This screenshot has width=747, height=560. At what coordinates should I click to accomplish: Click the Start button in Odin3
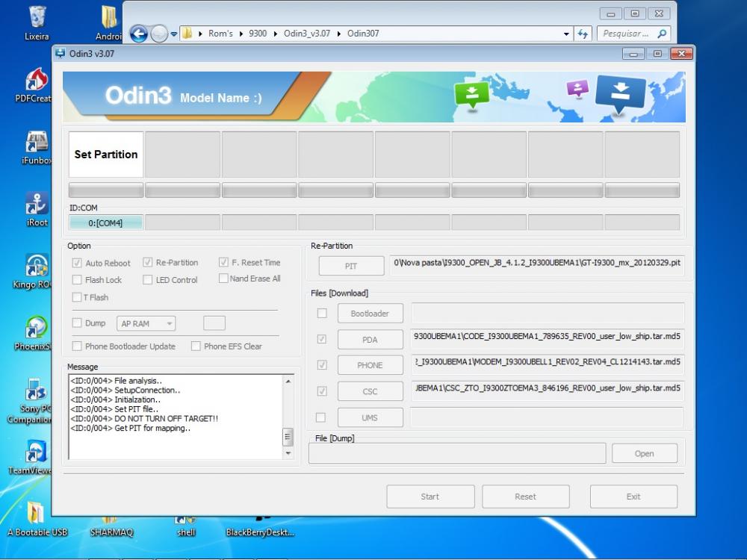(430, 497)
